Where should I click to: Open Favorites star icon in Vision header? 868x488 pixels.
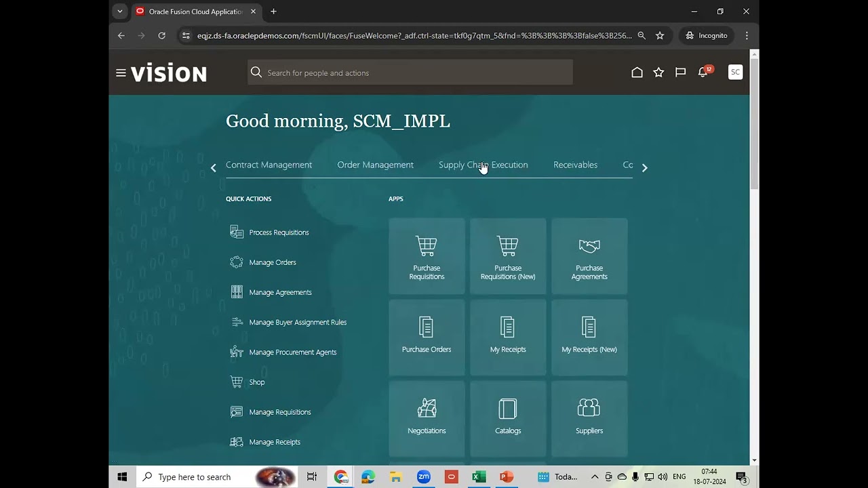coord(658,72)
